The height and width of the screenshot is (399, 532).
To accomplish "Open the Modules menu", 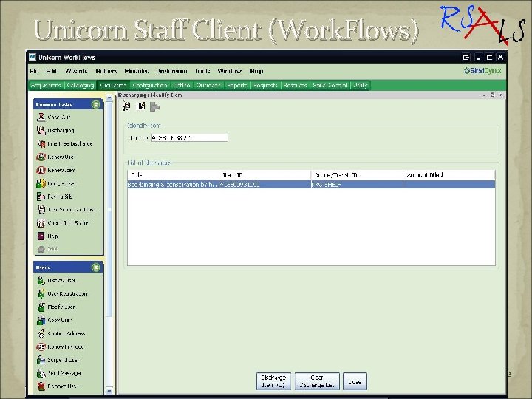I will 137,71.
